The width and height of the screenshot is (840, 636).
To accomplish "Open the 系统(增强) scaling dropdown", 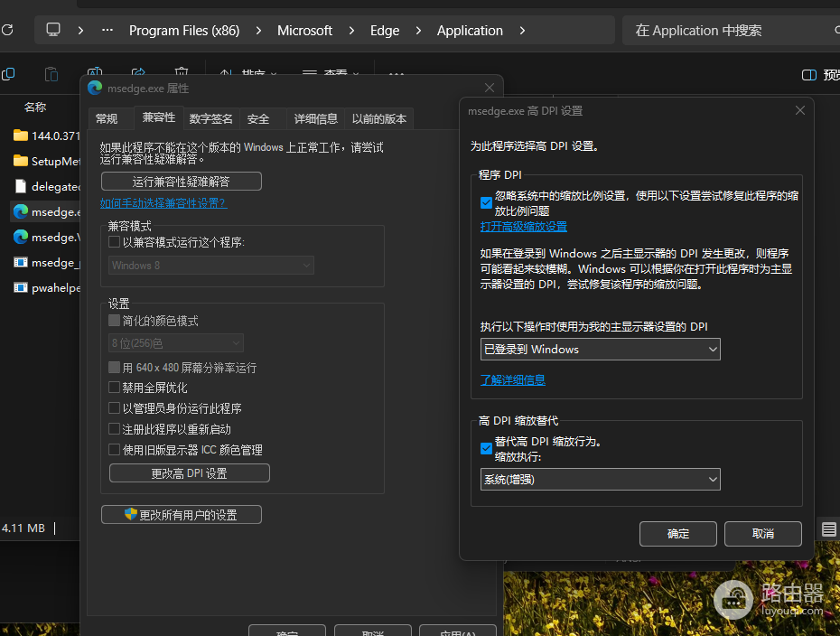I will click(x=600, y=480).
